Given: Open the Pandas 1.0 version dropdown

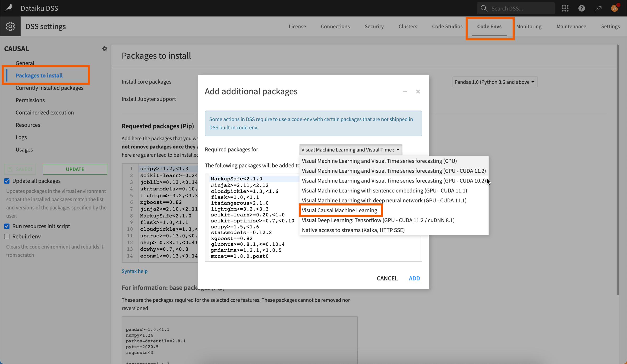Looking at the screenshot, I should 495,82.
